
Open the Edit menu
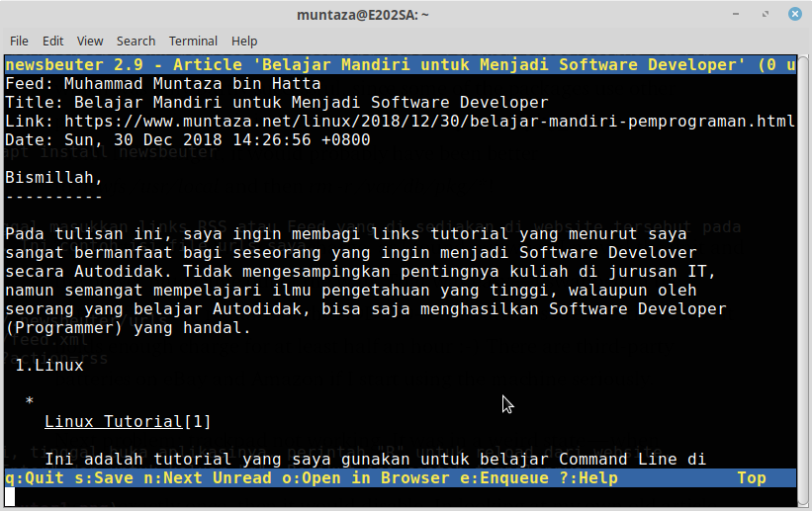[52, 41]
